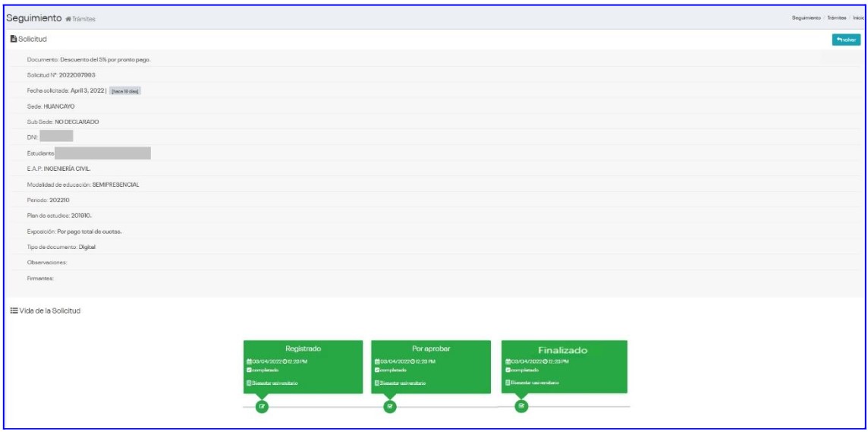The height and width of the screenshot is (432, 868).
Task: Click the document icon next to Solicitud
Action: coord(12,39)
